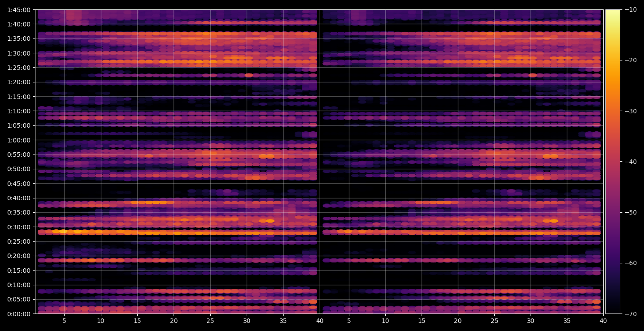
Task: Click the 1:40:00 time axis label
Action: click(19, 24)
